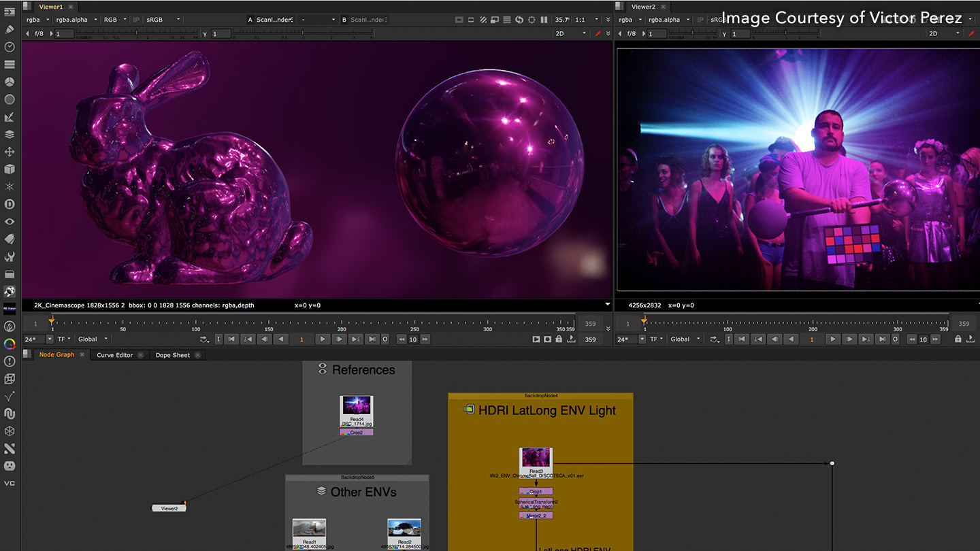Image resolution: width=980 pixels, height=551 pixels.
Task: Open the 3D nodes cube icon
Action: point(10,169)
